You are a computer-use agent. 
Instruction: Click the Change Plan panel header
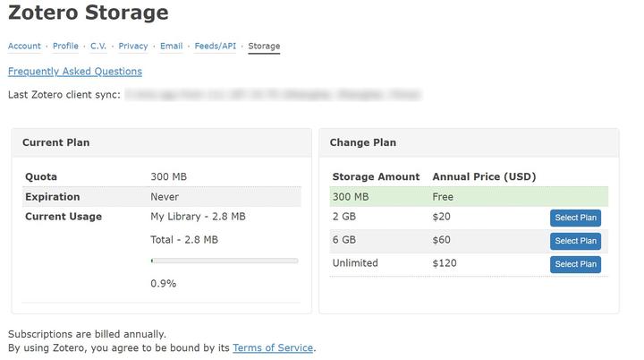tap(363, 142)
